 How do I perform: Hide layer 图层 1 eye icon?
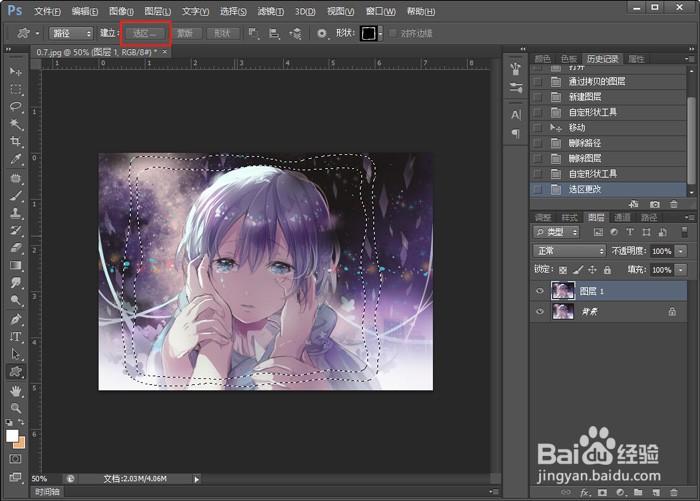(539, 291)
